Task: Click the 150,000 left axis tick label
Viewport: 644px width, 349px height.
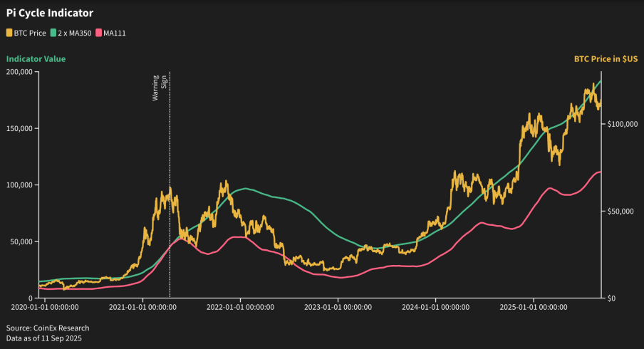Action: [19, 128]
